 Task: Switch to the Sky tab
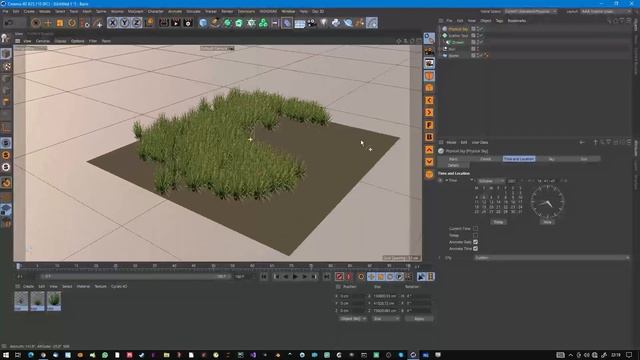tap(551, 159)
